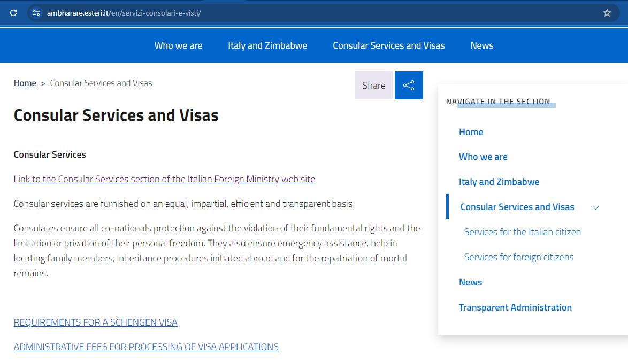Select Services for the Italian citizen

pos(522,231)
